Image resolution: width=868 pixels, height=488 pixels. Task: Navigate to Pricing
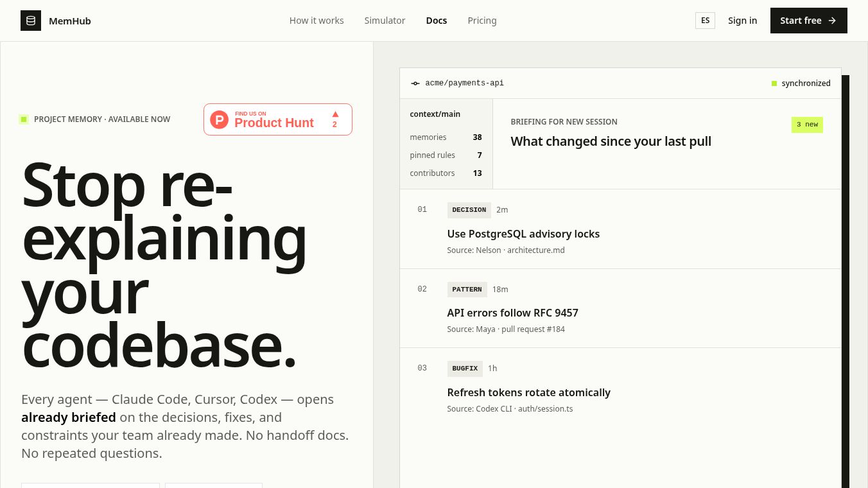coord(482,21)
